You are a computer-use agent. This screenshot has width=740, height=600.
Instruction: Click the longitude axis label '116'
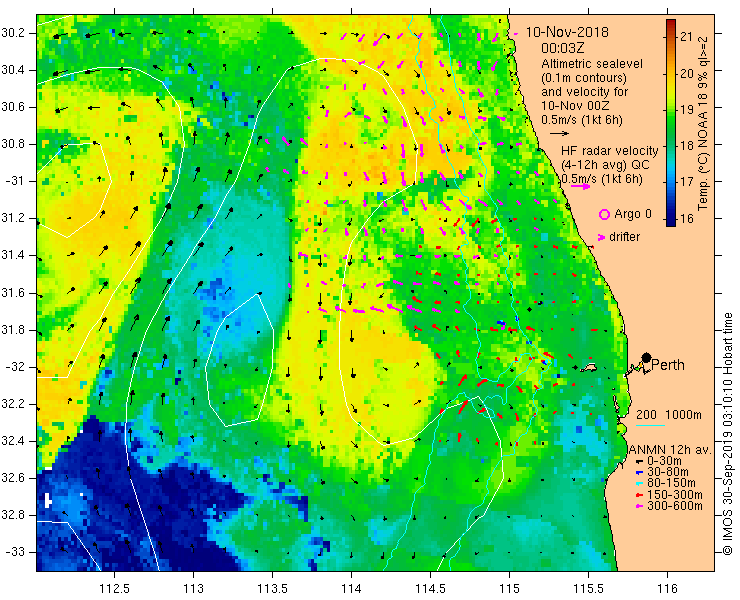(667, 588)
